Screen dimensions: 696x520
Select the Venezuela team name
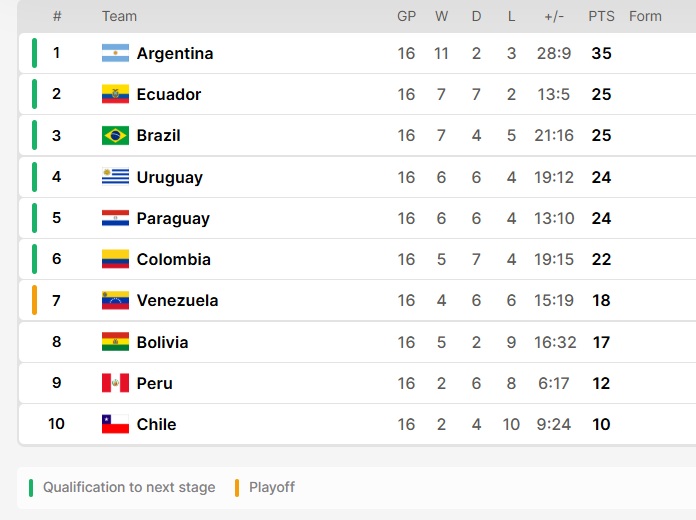pyautogui.click(x=177, y=300)
